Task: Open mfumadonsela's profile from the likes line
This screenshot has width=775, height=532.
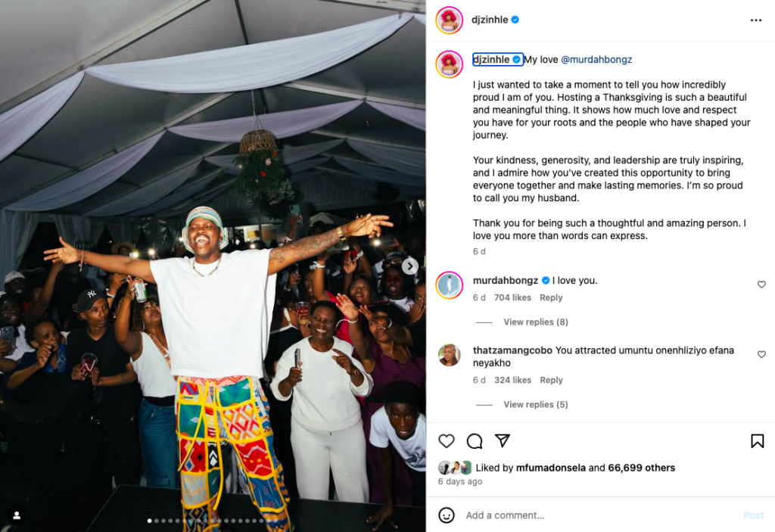Action: point(552,468)
